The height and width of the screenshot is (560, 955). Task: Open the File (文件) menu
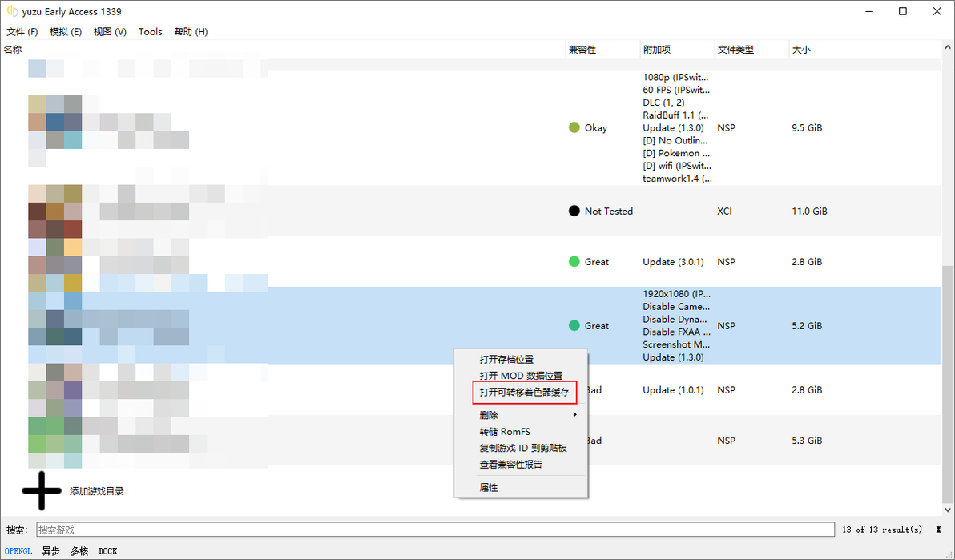[x=22, y=32]
